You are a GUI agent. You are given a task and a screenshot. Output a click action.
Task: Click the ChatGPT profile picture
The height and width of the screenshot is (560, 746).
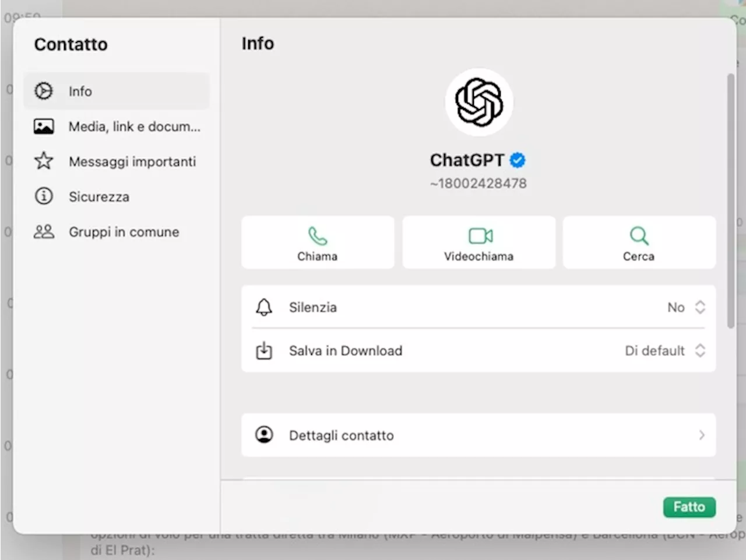pos(479,103)
